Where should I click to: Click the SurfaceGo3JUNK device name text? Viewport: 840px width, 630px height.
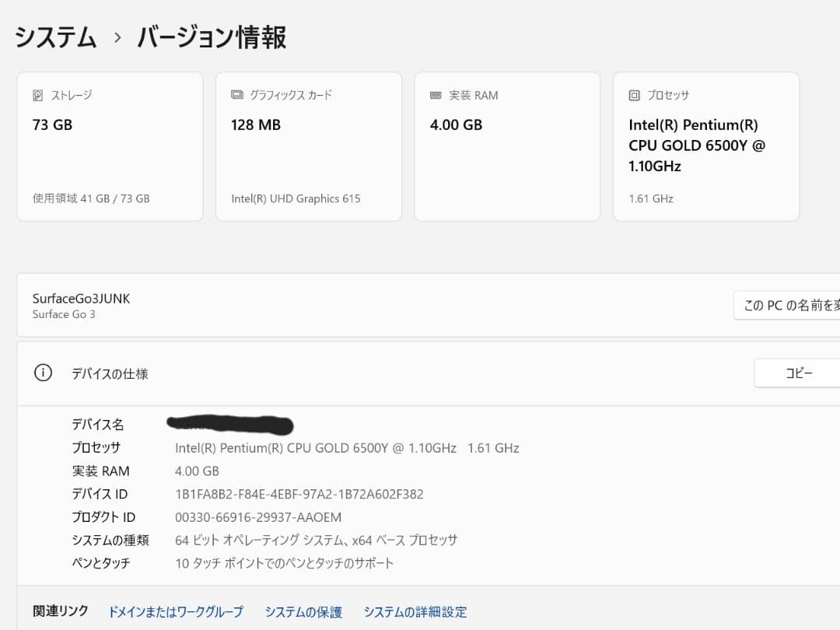80,298
